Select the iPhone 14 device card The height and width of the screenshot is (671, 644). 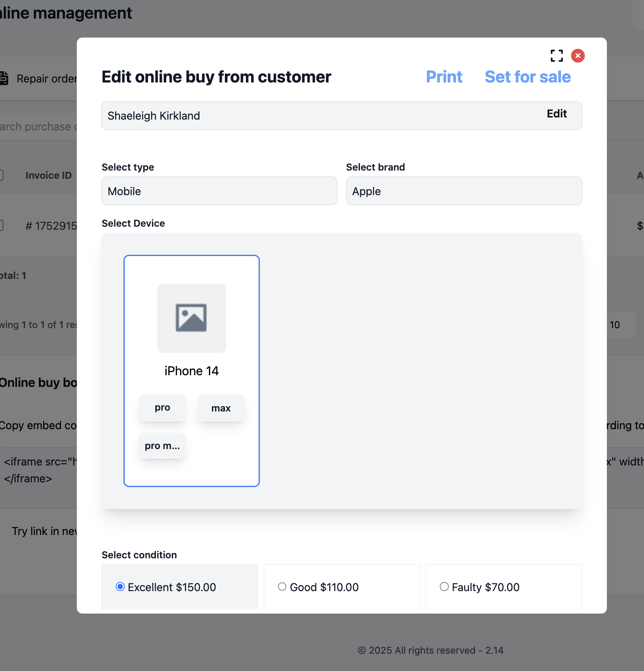[x=191, y=471]
